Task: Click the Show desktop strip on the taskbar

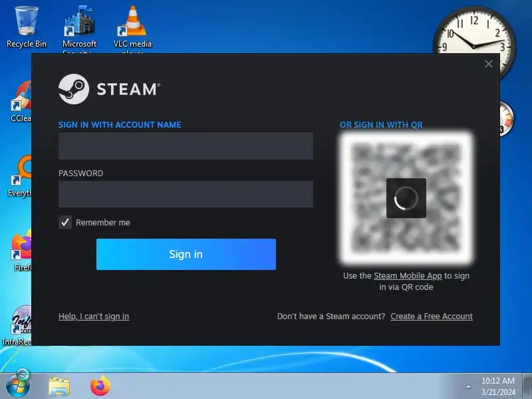Action: [527, 386]
